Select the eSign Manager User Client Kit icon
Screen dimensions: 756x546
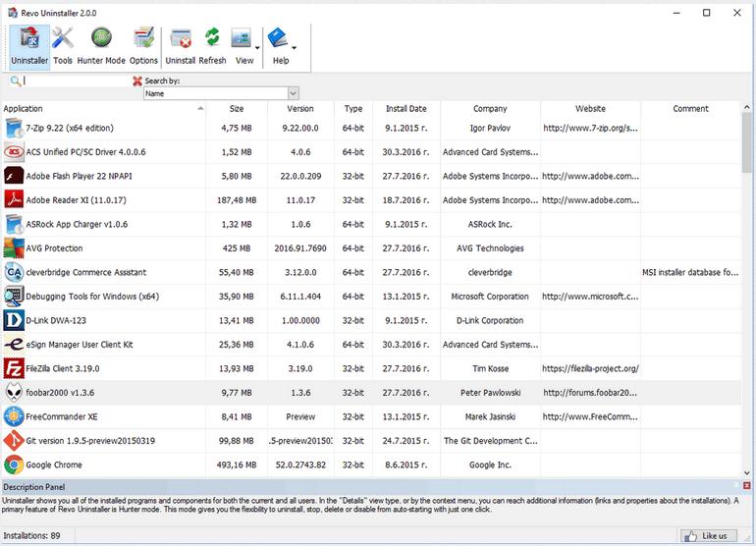14,345
